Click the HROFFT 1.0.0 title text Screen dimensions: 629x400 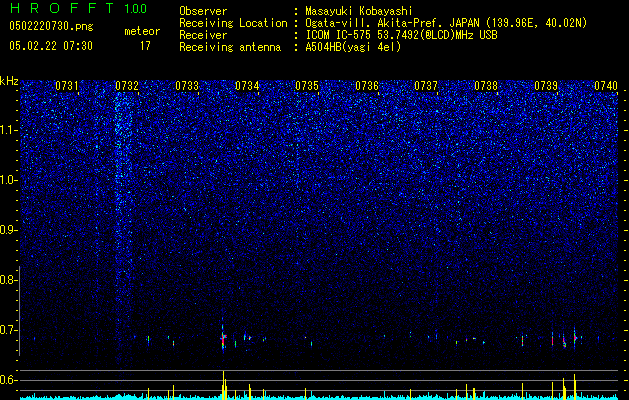pyautogui.click(x=78, y=8)
